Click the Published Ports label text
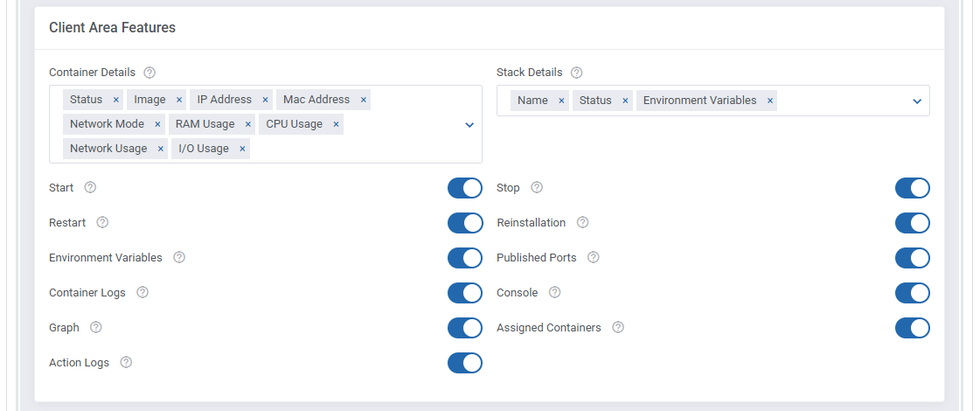Screen dimensions: 980x411 (536, 258)
